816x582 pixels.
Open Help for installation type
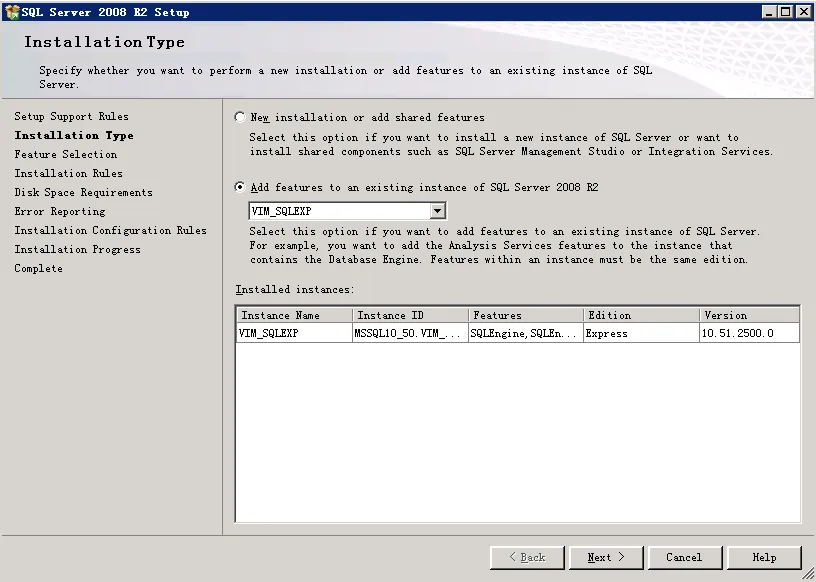coord(764,558)
